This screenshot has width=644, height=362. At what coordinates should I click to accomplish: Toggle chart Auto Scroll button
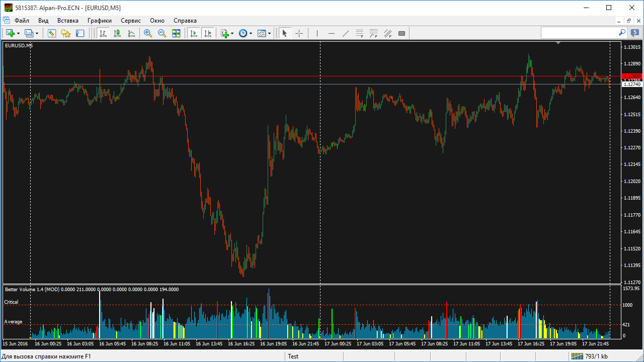click(193, 33)
